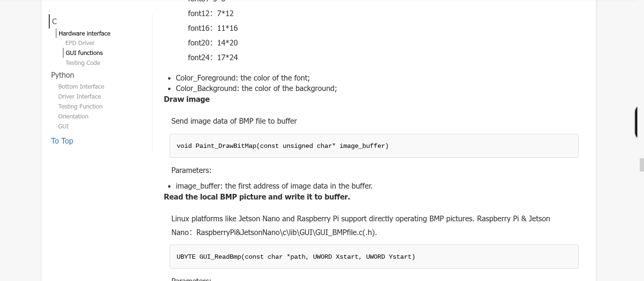Jump to EPD Driver section

pyautogui.click(x=80, y=43)
